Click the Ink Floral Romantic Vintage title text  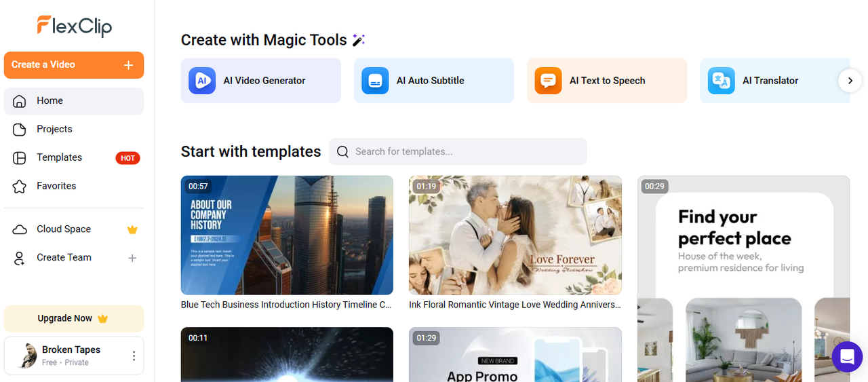tap(515, 305)
